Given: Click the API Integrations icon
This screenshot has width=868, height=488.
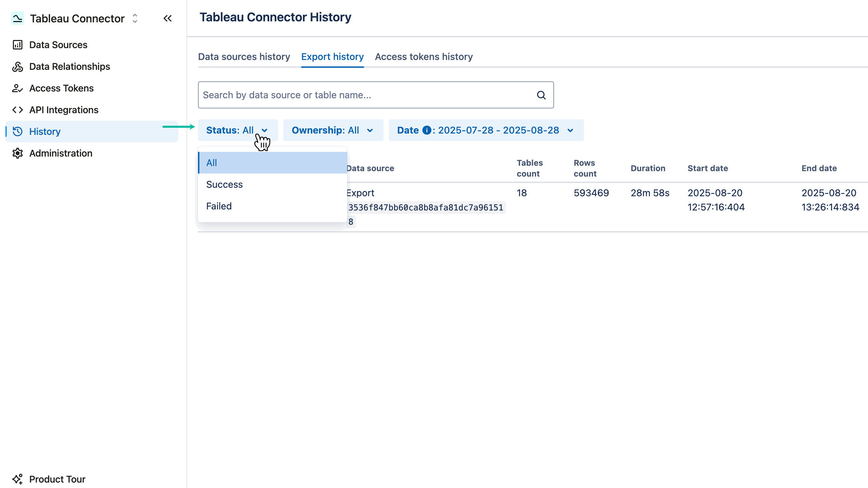Looking at the screenshot, I should [x=18, y=110].
